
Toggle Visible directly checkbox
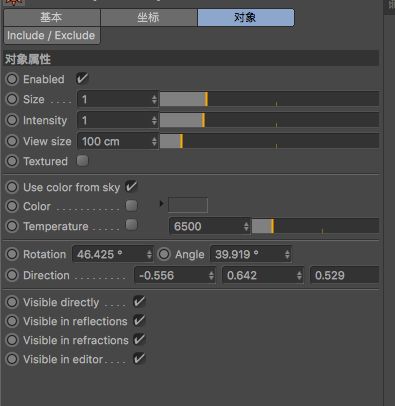139,302
